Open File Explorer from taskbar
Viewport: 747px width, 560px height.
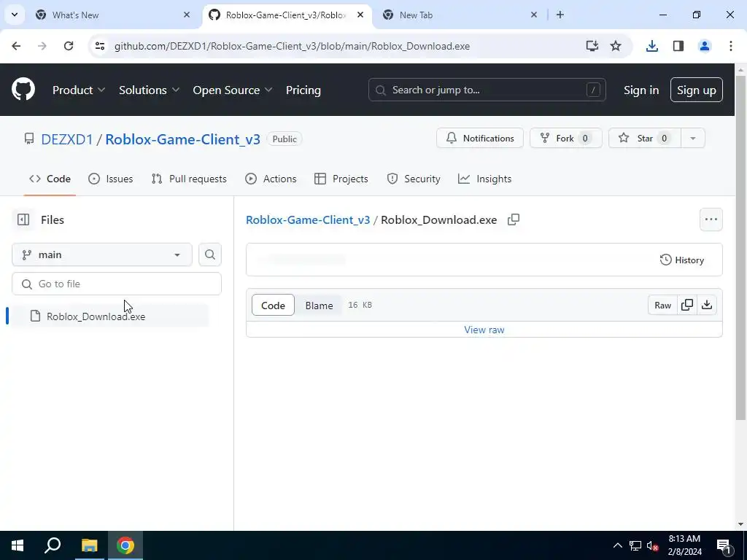pos(89,545)
